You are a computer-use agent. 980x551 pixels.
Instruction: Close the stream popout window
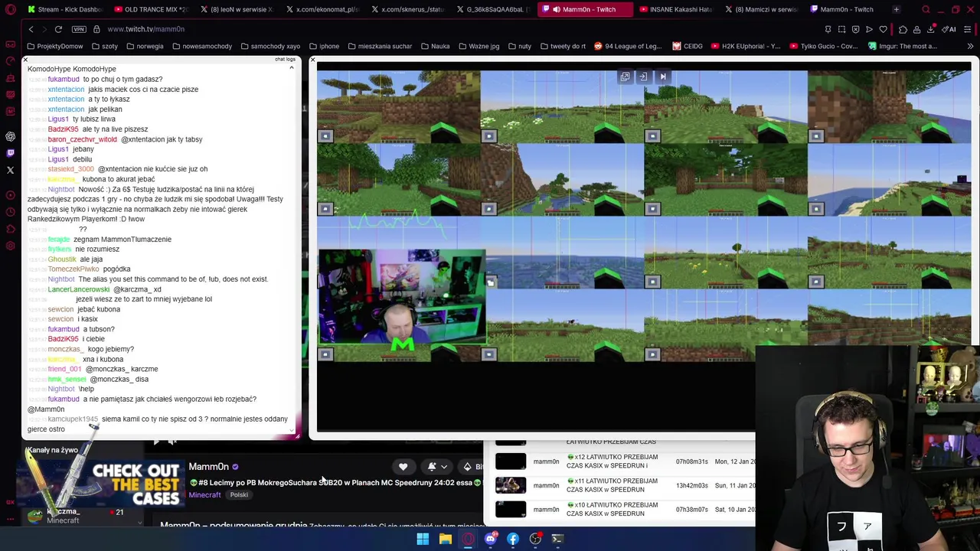312,59
